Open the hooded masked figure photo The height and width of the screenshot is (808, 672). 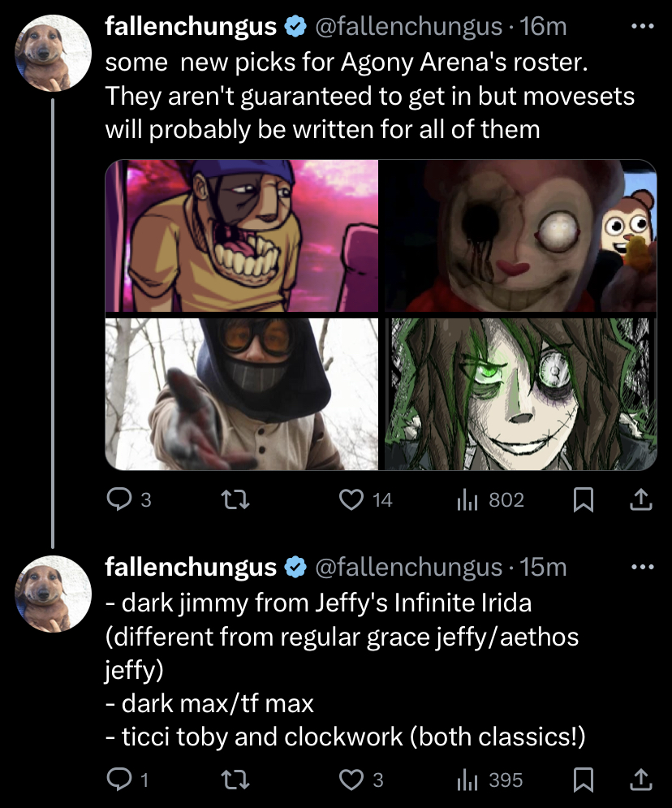coord(242,394)
